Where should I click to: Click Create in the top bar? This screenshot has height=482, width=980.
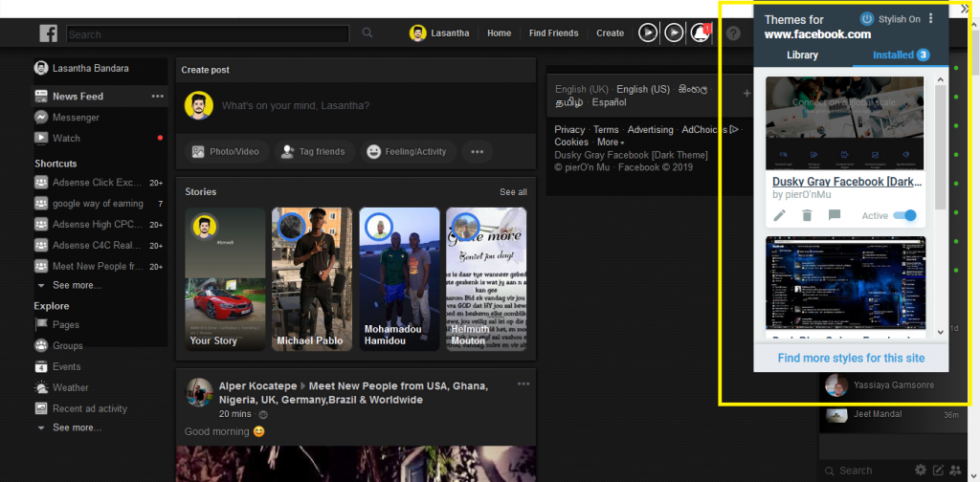[x=610, y=33]
